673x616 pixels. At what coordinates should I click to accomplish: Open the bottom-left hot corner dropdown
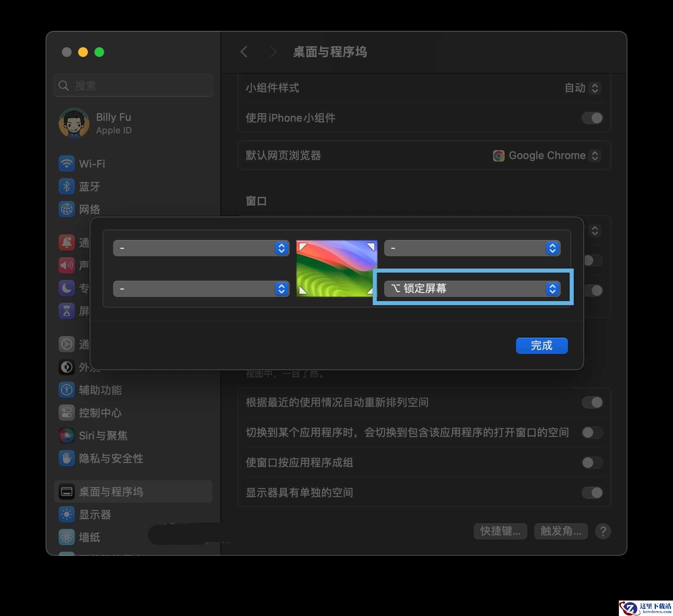(201, 289)
